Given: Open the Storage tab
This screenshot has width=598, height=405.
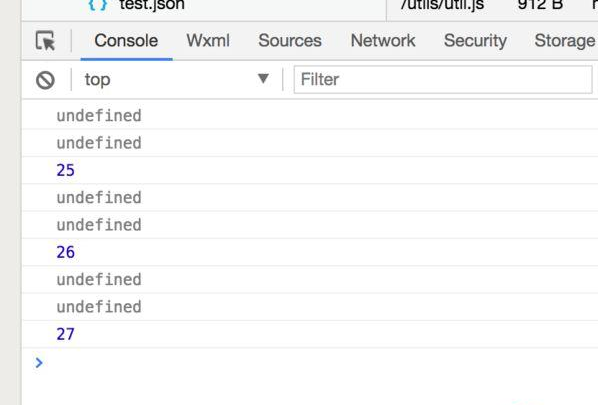Looking at the screenshot, I should [x=565, y=40].
